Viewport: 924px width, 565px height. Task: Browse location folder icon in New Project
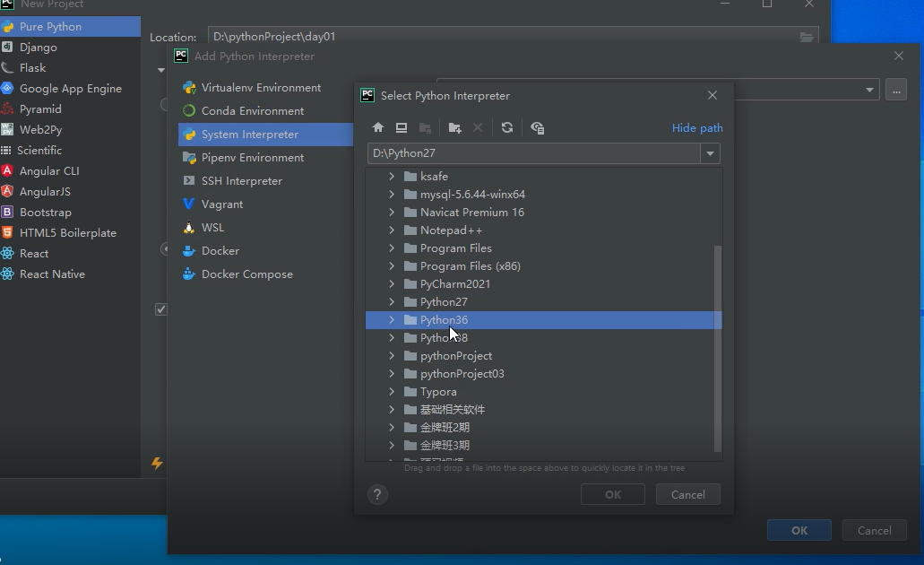tap(806, 37)
